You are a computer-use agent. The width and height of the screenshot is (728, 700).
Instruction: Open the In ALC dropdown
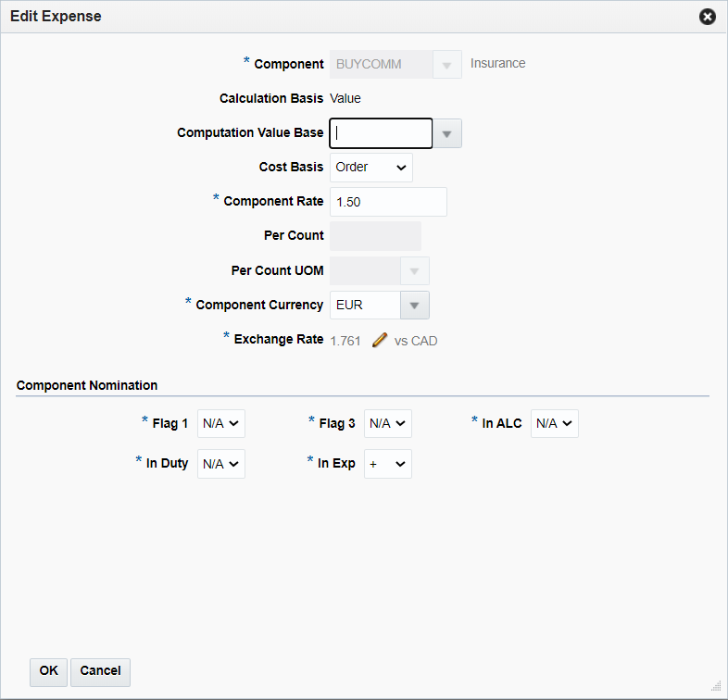[555, 424]
